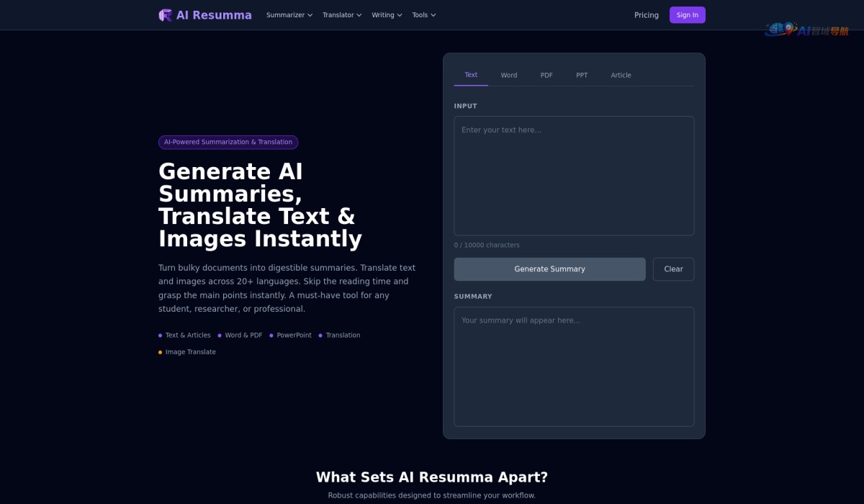Select the Text tab
864x504 pixels.
(471, 75)
